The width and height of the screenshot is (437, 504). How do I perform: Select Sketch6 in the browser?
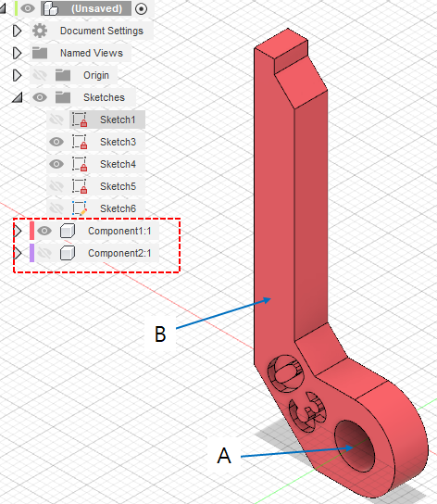118,208
